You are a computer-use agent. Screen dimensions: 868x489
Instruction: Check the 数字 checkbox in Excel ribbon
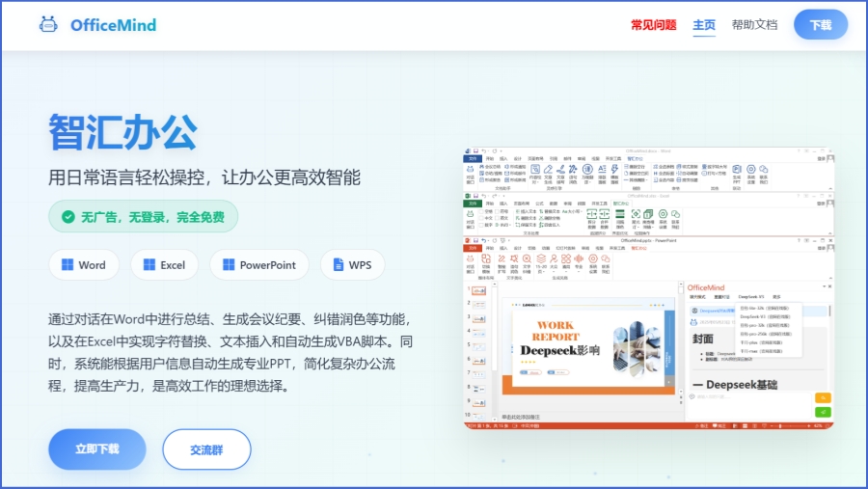click(x=481, y=225)
